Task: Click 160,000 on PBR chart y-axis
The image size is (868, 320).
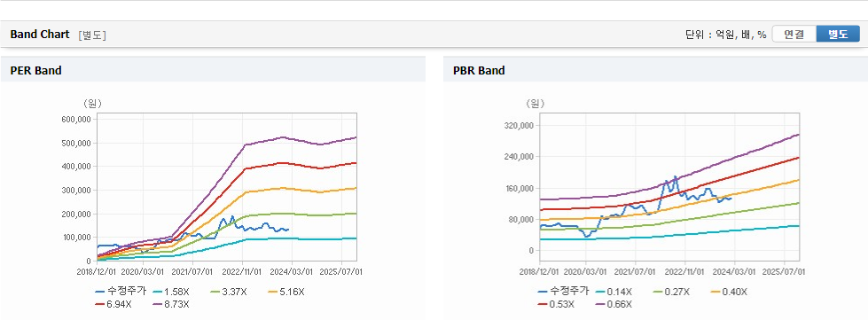Action: point(520,188)
